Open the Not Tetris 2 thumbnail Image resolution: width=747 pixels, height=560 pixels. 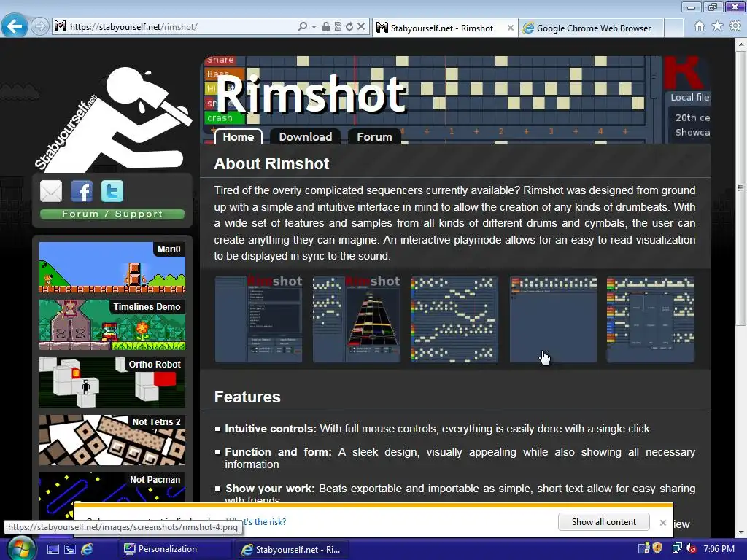[112, 440]
